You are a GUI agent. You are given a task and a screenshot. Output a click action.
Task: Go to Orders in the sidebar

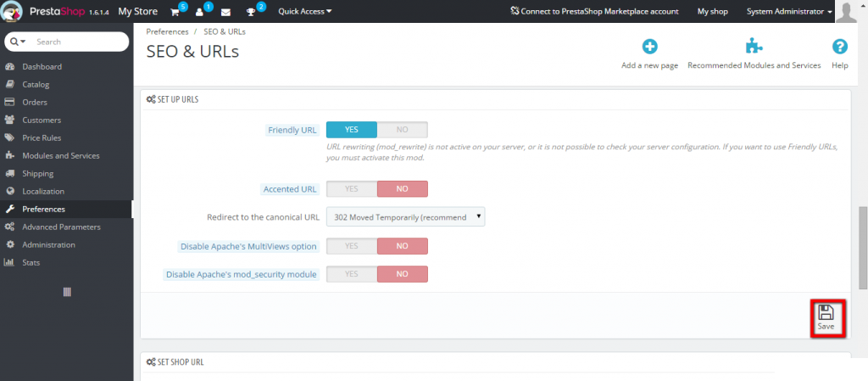coord(35,103)
